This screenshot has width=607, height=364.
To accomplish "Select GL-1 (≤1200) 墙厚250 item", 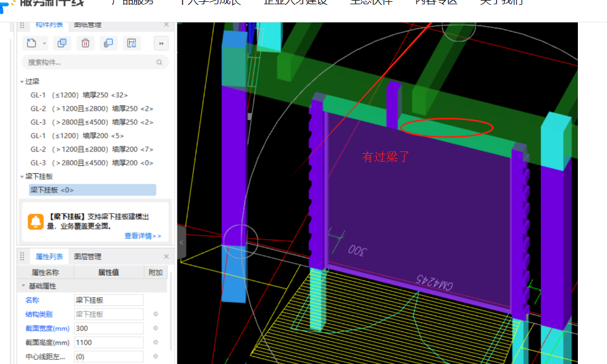I will tap(79, 95).
